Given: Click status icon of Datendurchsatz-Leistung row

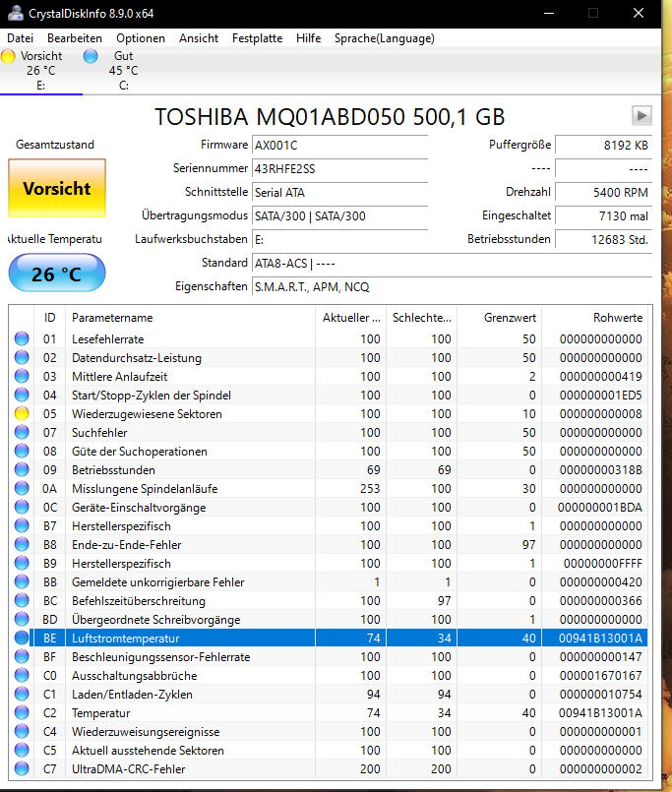Looking at the screenshot, I should pos(22,357).
